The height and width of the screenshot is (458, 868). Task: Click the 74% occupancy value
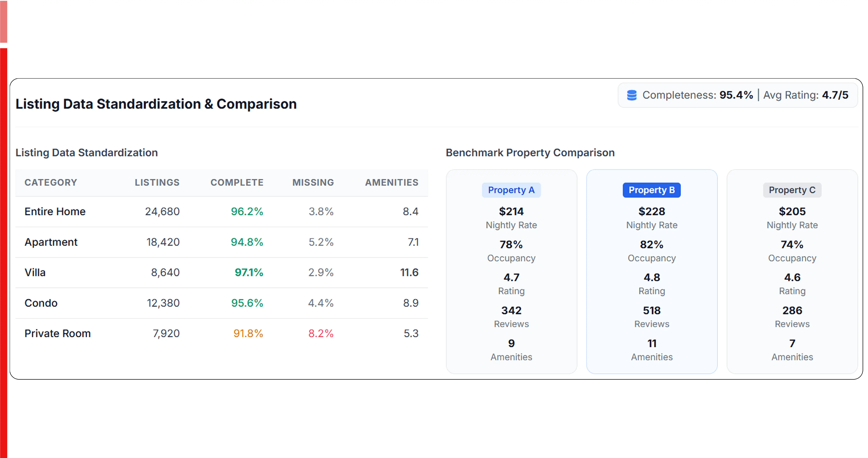click(x=792, y=244)
